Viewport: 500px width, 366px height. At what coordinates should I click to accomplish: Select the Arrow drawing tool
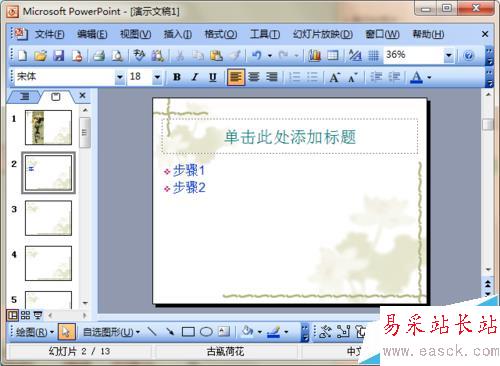click(x=170, y=332)
